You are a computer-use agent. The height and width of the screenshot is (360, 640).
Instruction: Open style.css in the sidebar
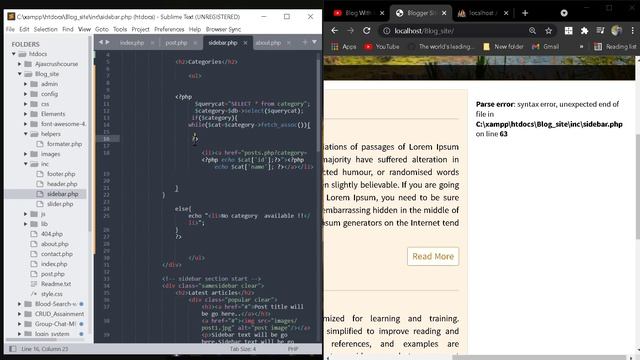point(51,294)
